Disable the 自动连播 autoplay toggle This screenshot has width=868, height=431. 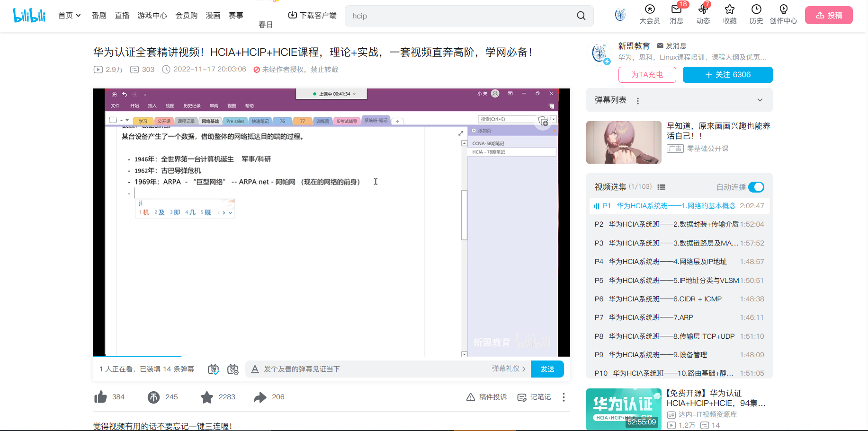point(756,187)
